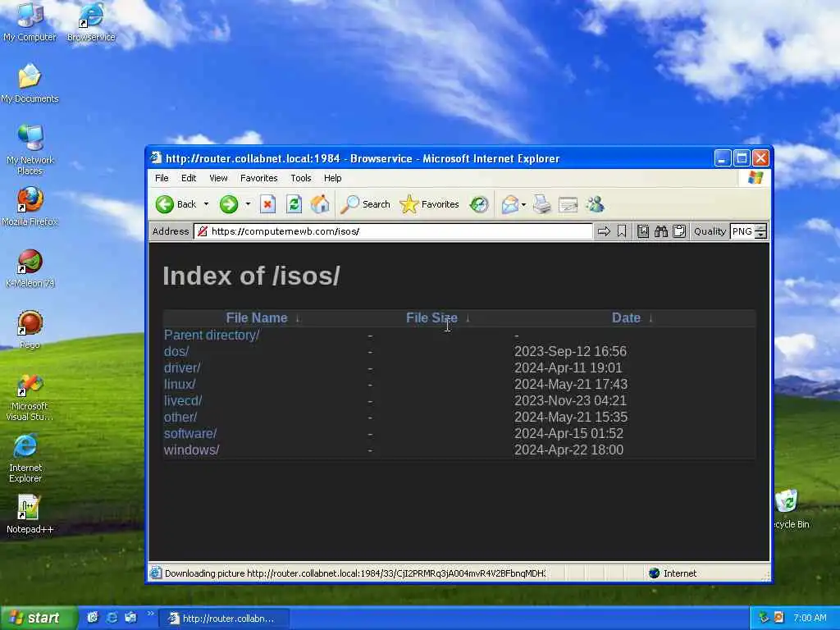
Task: Open the Parent directory/ link
Action: 212,335
